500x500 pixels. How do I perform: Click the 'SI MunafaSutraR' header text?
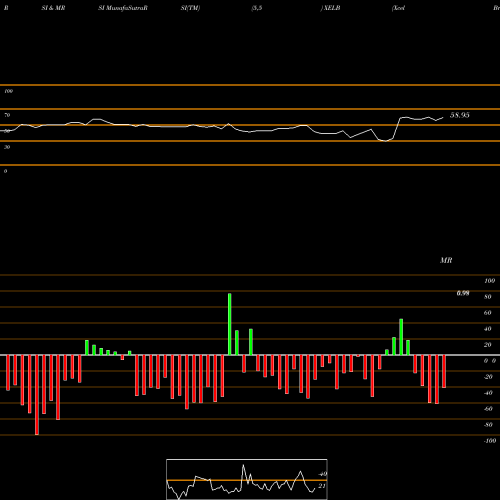[x=123, y=8]
